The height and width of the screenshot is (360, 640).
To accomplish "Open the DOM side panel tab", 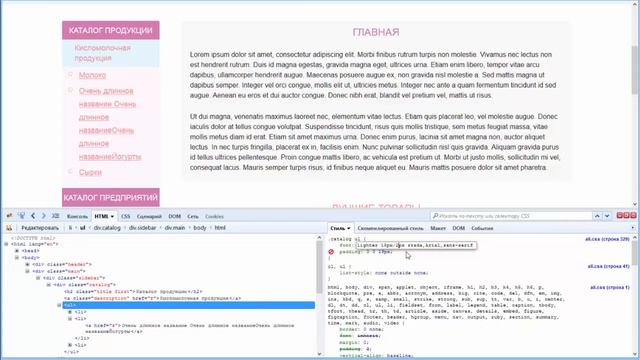I will pos(459,228).
